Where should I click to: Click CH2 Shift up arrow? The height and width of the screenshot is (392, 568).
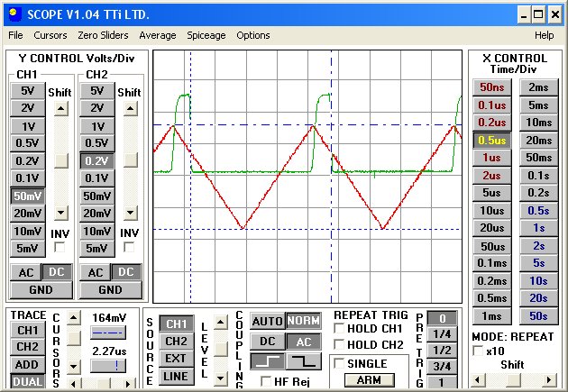(131, 108)
